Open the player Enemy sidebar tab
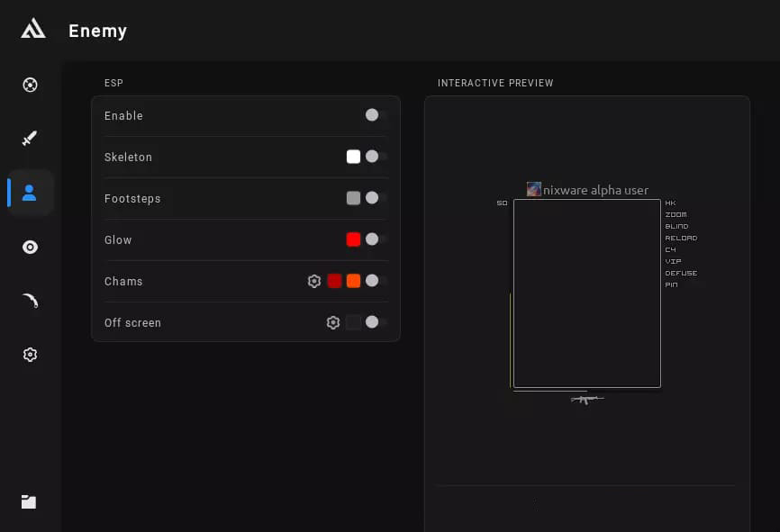The image size is (780, 532). point(30,193)
